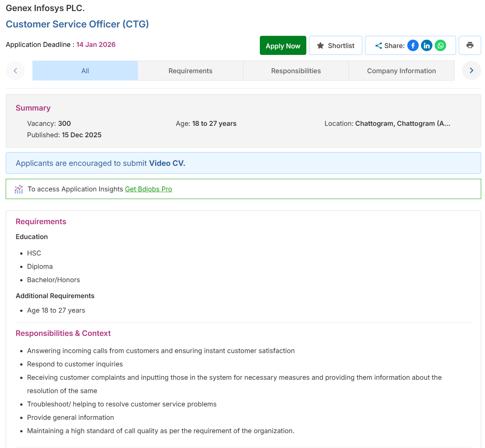The image size is (485, 448).
Task: Switch to the Requirements tab
Action: coord(190,71)
